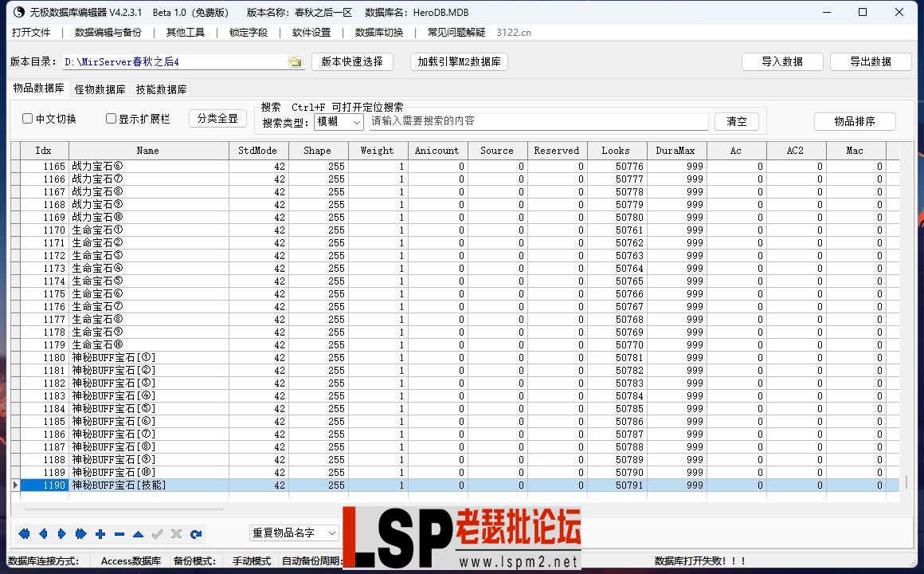The height and width of the screenshot is (574, 924).
Task: Go to previous record arrow icon
Action: 43,534
